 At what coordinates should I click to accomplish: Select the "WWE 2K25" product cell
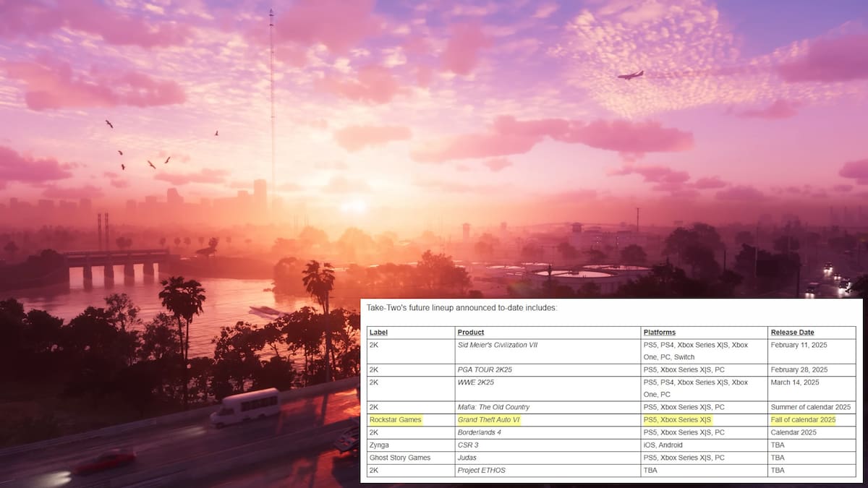point(477,382)
